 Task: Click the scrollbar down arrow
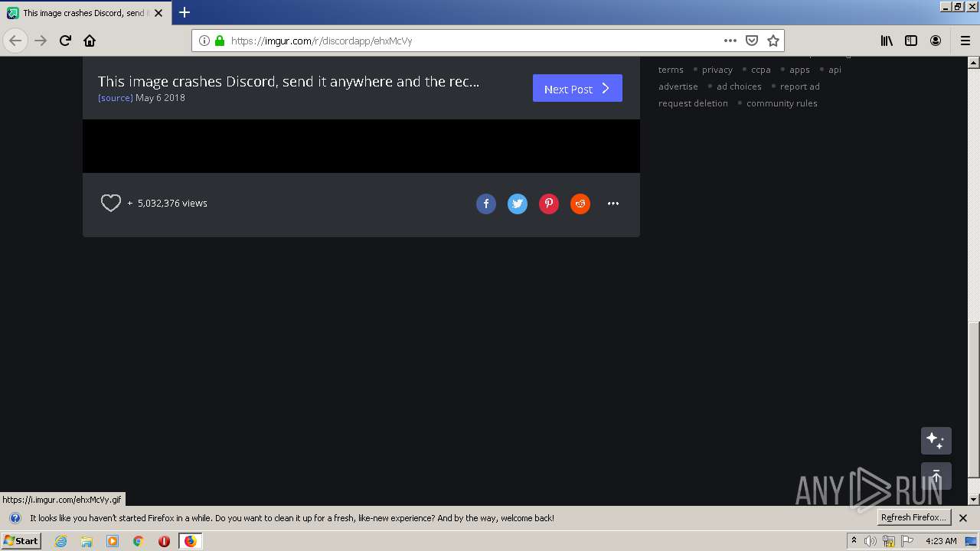click(974, 500)
